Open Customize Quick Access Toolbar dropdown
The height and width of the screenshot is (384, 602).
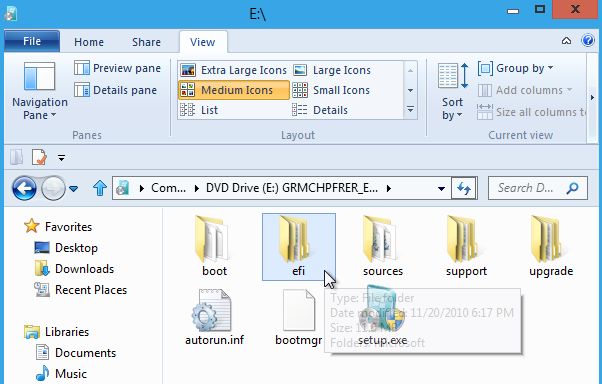click(x=61, y=158)
